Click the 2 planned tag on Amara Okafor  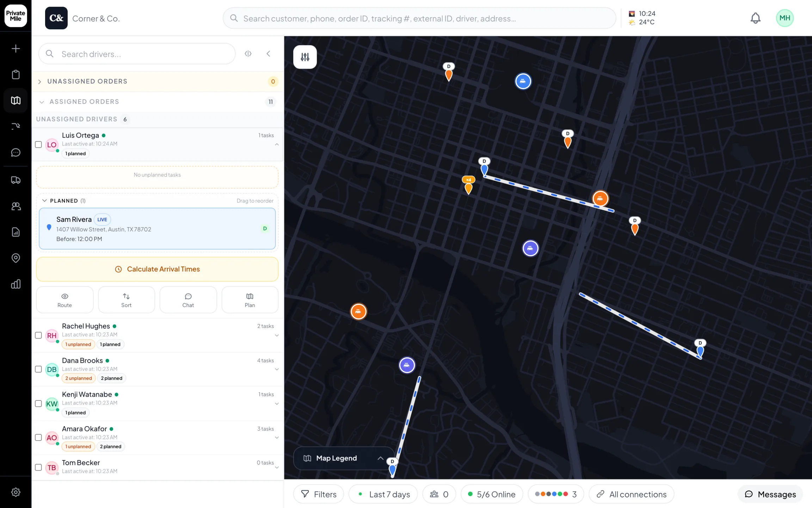coord(111,447)
